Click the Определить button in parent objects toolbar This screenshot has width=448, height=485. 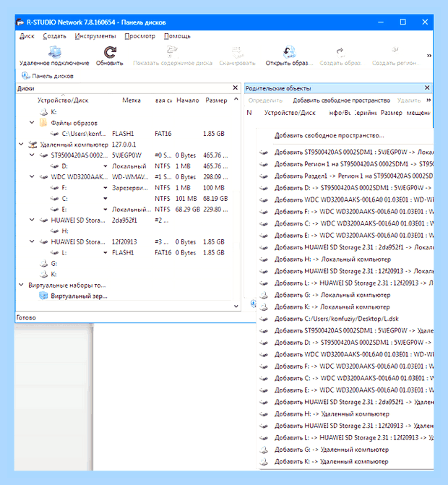click(265, 100)
